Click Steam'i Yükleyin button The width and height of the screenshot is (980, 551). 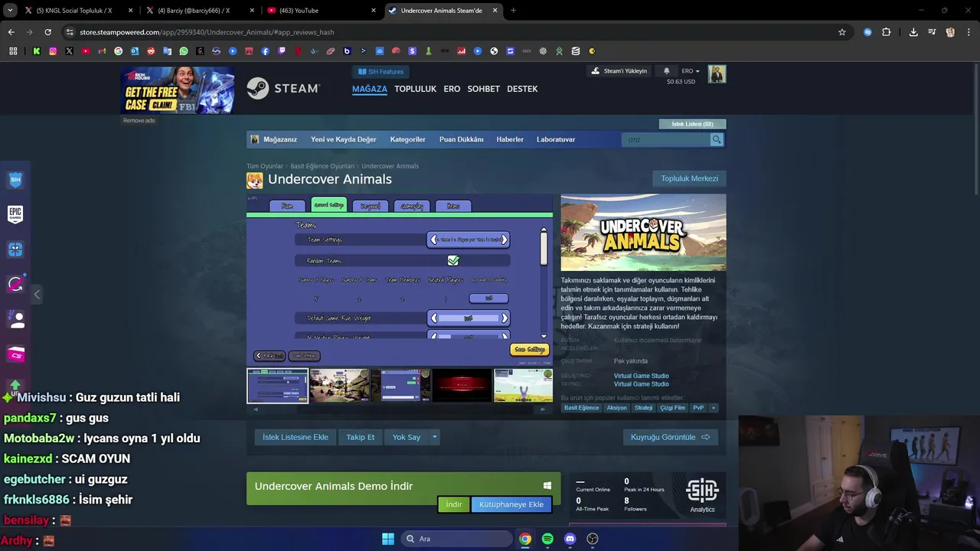pyautogui.click(x=619, y=71)
